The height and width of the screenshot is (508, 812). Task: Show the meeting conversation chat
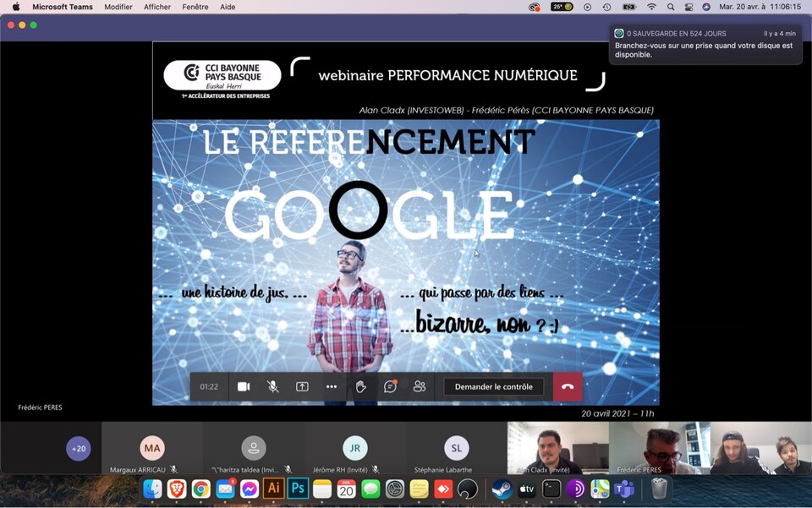(390, 387)
